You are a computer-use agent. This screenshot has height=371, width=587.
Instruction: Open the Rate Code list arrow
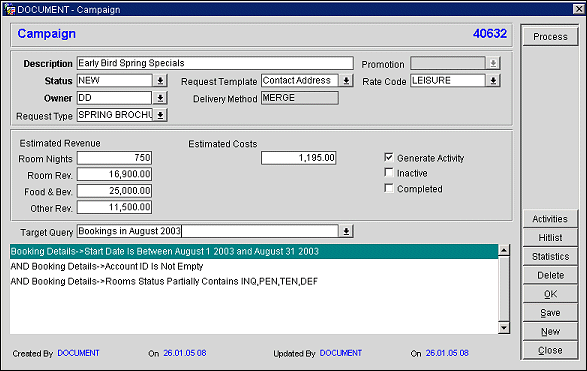pos(493,80)
